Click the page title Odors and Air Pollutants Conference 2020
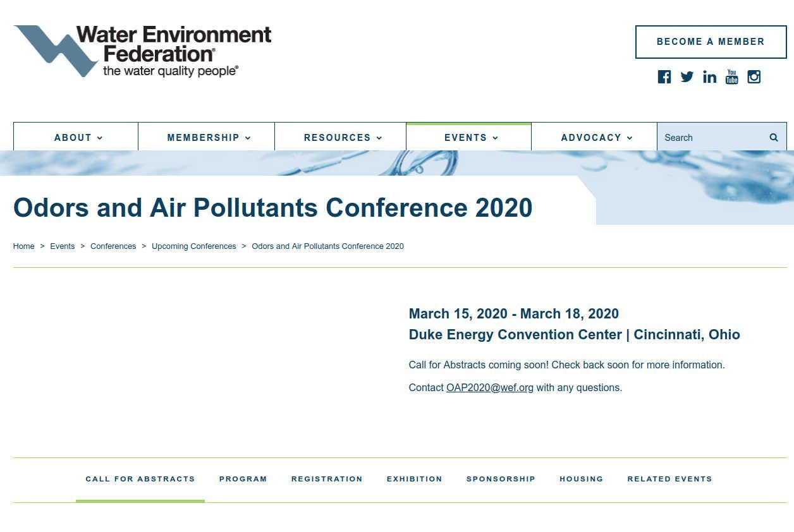Image resolution: width=794 pixels, height=532 pixels. click(273, 208)
